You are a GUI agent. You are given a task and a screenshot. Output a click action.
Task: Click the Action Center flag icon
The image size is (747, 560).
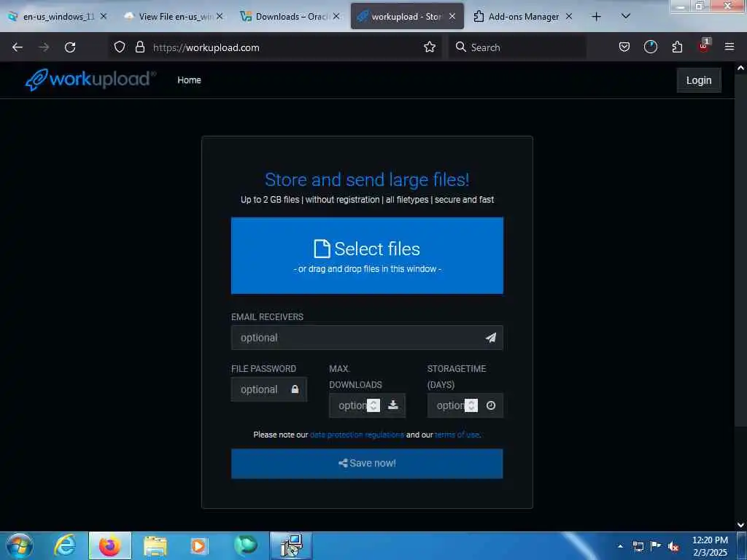[656, 546]
